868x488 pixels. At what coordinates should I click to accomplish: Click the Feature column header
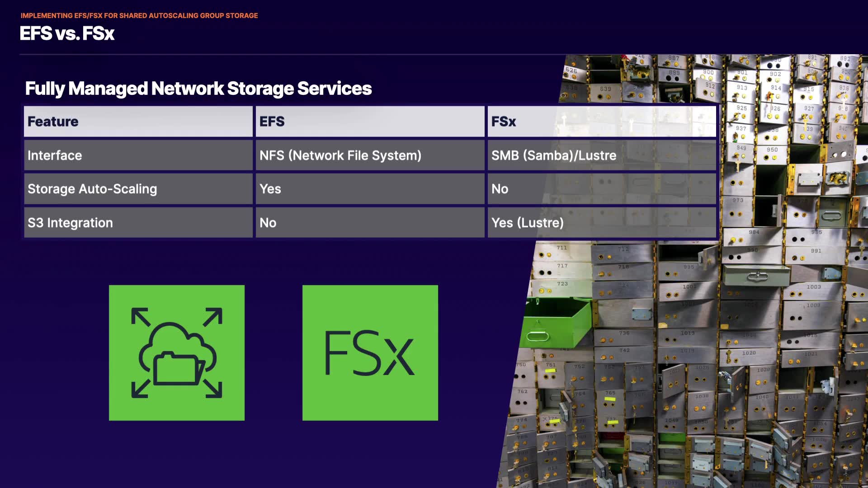(53, 122)
